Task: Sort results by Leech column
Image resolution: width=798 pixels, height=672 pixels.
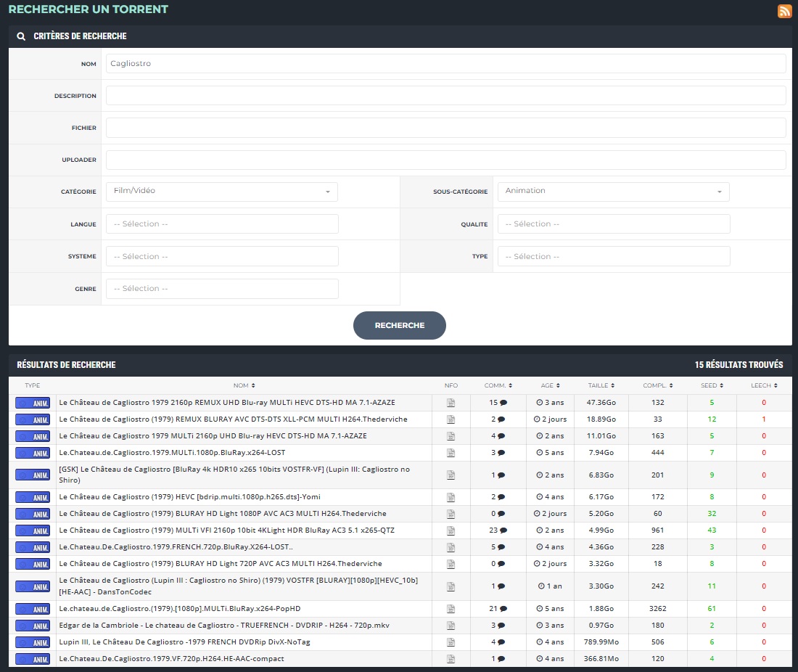Action: [x=764, y=385]
